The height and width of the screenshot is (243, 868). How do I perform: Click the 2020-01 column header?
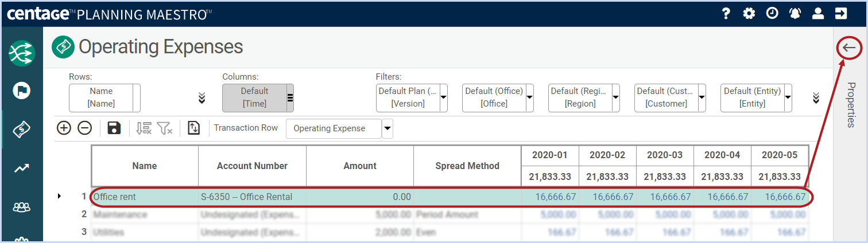(550, 155)
